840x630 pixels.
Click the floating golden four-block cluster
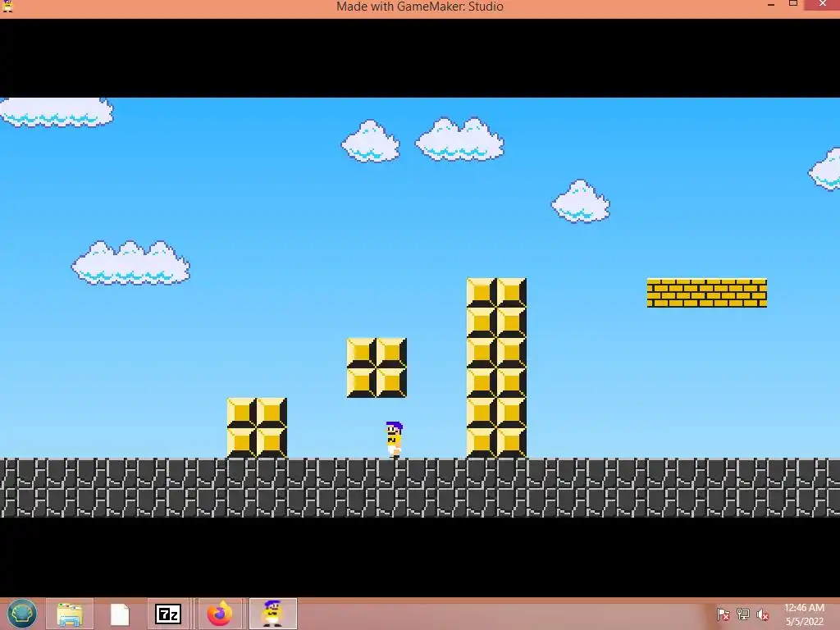click(377, 367)
